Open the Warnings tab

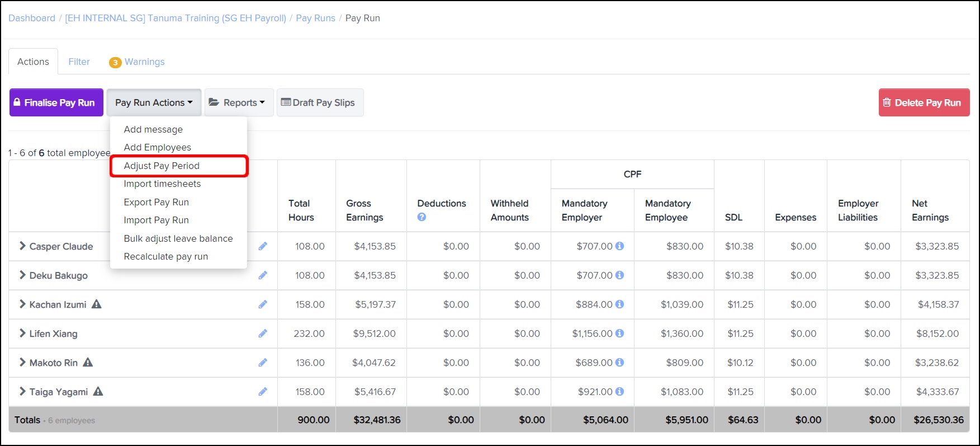coord(138,62)
